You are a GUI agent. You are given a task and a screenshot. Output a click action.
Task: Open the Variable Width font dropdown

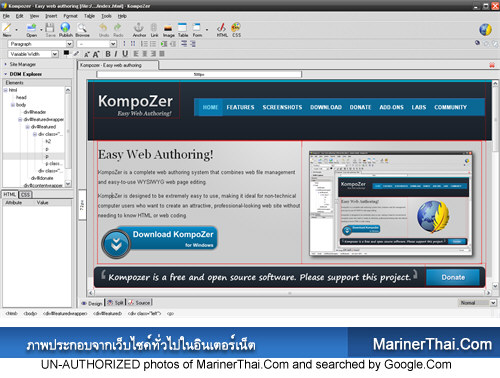pos(33,54)
